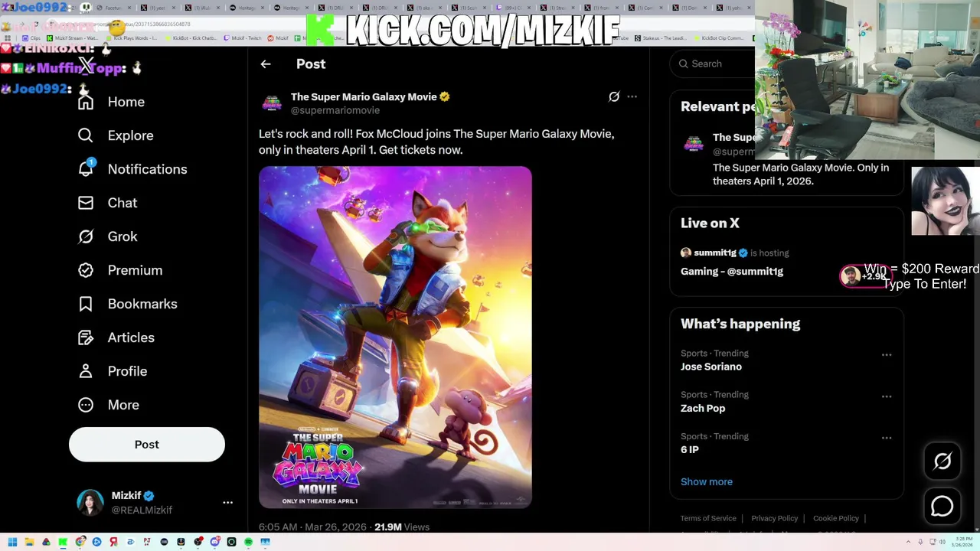Open The Super Mario Galaxy Movie avatar

[272, 103]
